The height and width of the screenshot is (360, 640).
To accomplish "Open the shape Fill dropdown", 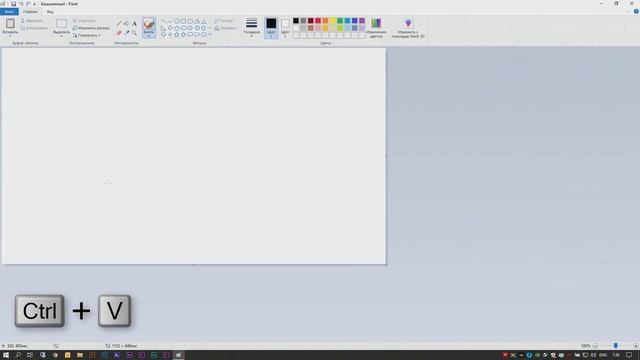I will point(225,28).
